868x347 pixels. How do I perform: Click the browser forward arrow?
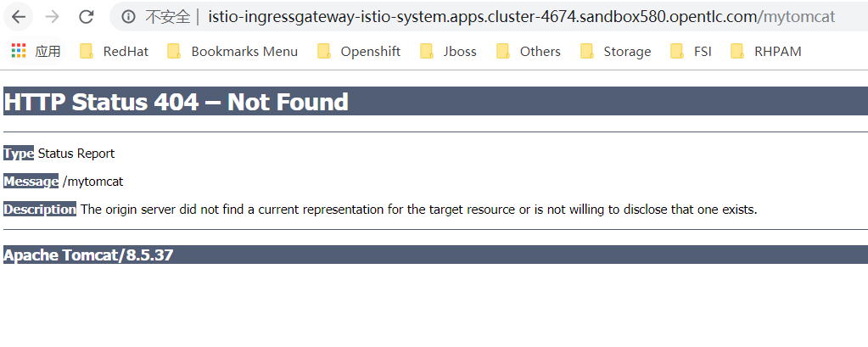click(x=52, y=16)
